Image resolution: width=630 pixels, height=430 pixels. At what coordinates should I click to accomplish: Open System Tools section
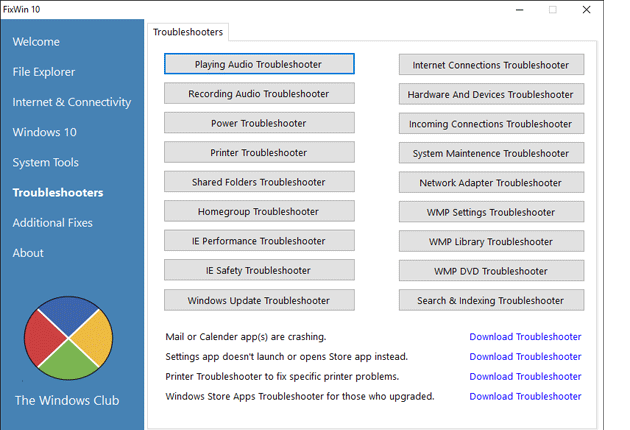click(x=45, y=162)
